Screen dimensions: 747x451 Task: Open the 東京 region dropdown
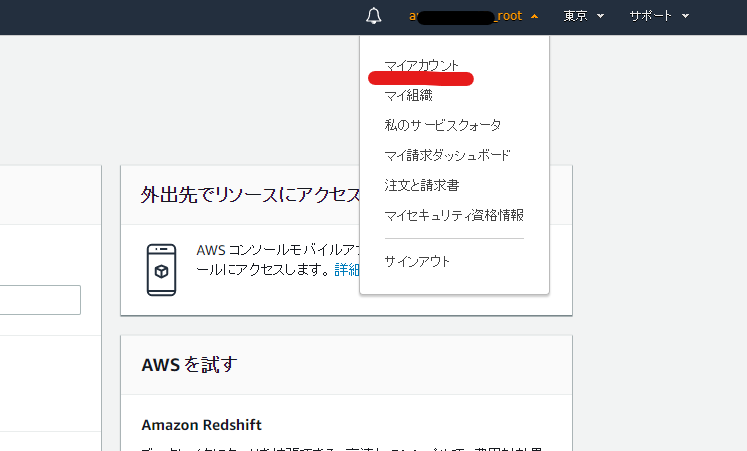point(584,16)
